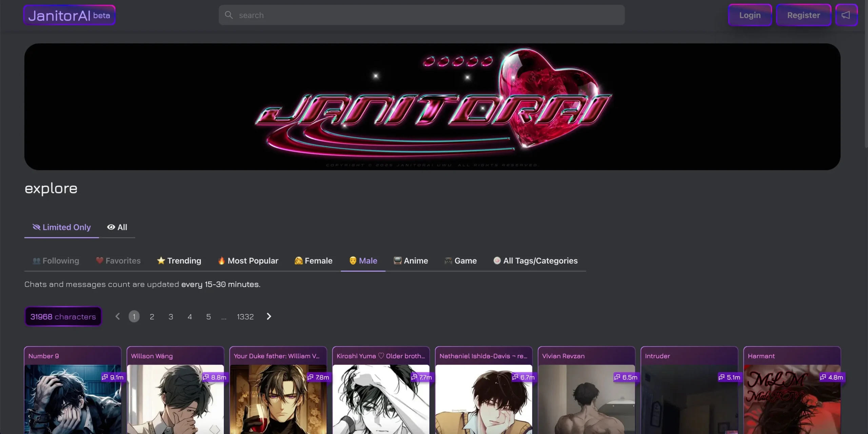Open Your Duke father William card
This screenshot has height=434, width=868.
pos(278,390)
